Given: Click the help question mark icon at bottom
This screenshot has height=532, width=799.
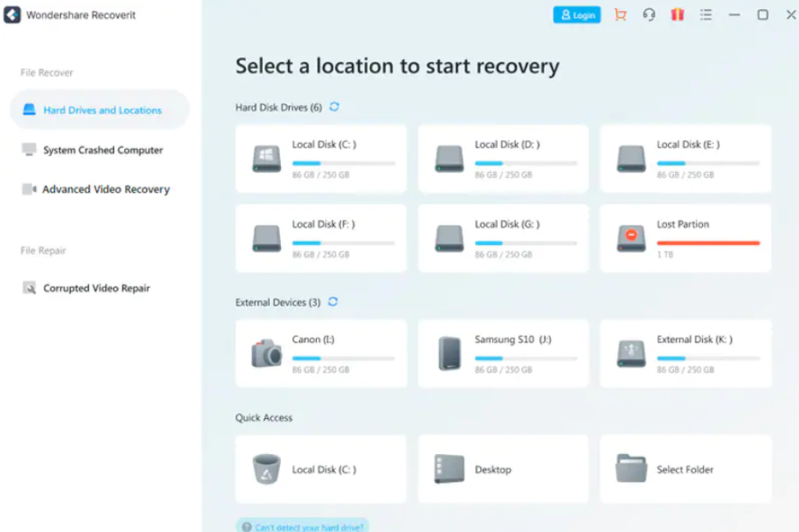Looking at the screenshot, I should pyautogui.click(x=247, y=527).
